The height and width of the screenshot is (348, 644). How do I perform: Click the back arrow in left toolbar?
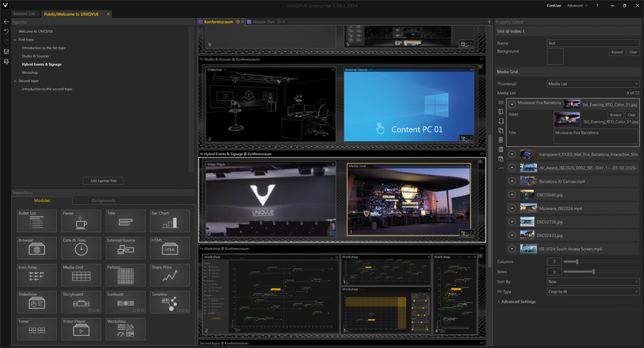[x=6, y=22]
